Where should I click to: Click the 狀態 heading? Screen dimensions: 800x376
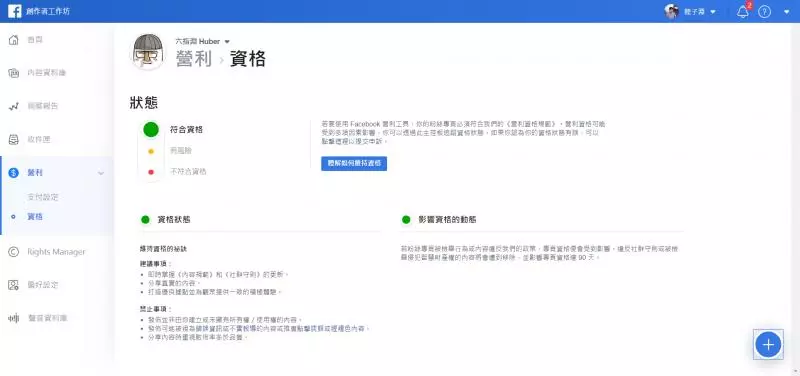click(x=143, y=103)
